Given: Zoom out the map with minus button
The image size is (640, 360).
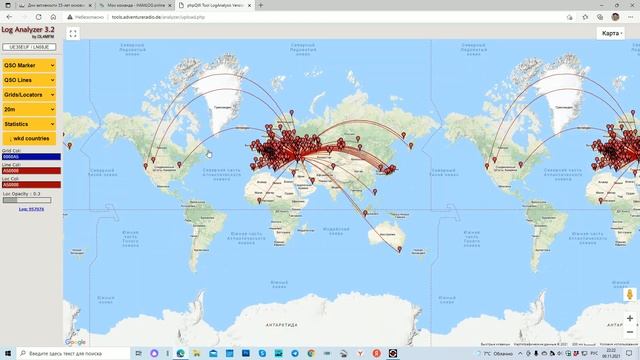Looking at the screenshot, I should point(630,332).
